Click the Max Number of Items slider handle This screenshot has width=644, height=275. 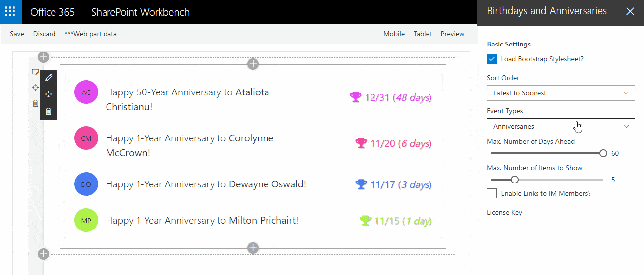tap(515, 180)
